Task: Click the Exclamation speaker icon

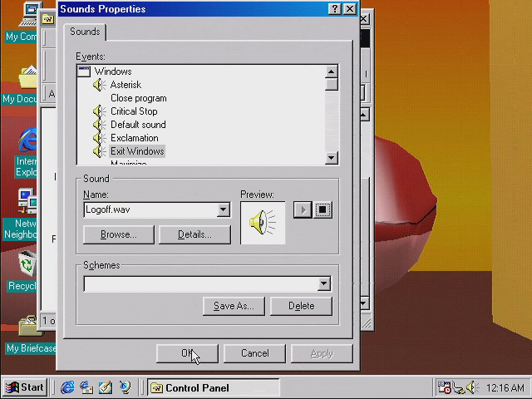Action: (x=99, y=138)
